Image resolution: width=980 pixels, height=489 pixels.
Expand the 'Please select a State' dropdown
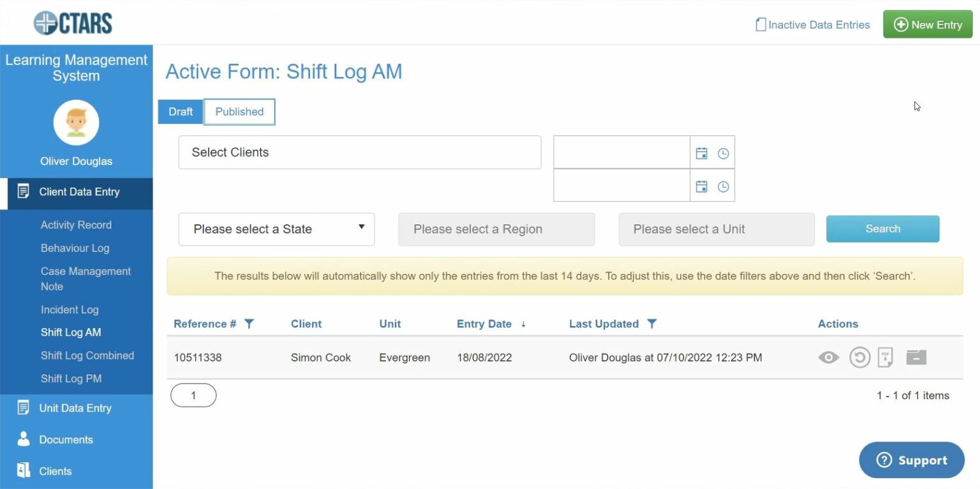[x=276, y=229]
